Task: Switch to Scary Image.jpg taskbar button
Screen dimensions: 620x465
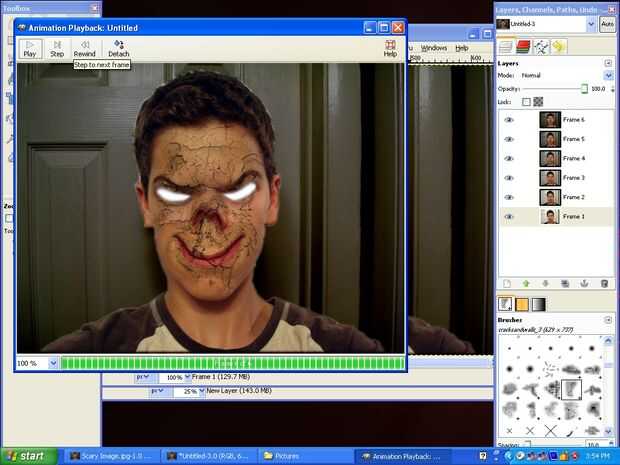Action: 112,456
